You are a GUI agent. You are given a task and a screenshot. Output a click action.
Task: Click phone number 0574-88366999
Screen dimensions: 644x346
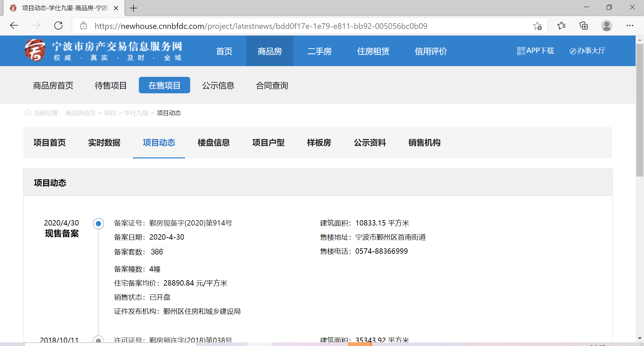pyautogui.click(x=381, y=251)
